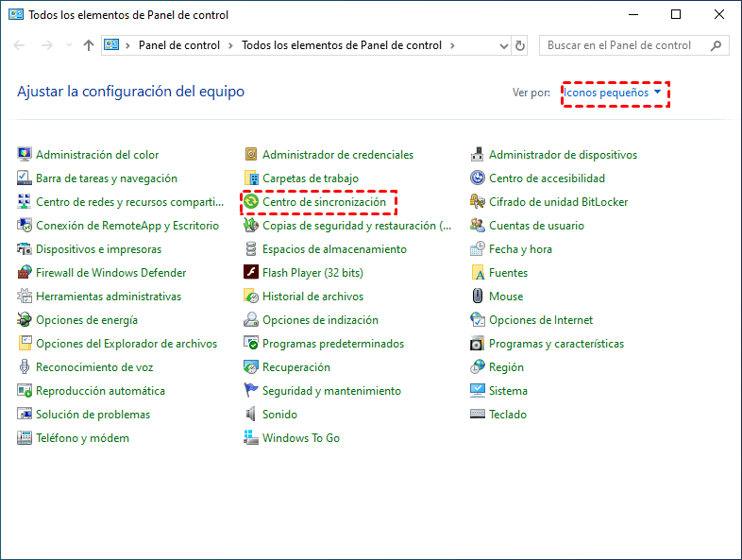Open the Sistema monitor icon
Image resolution: width=742 pixels, height=560 pixels.
tap(478, 391)
